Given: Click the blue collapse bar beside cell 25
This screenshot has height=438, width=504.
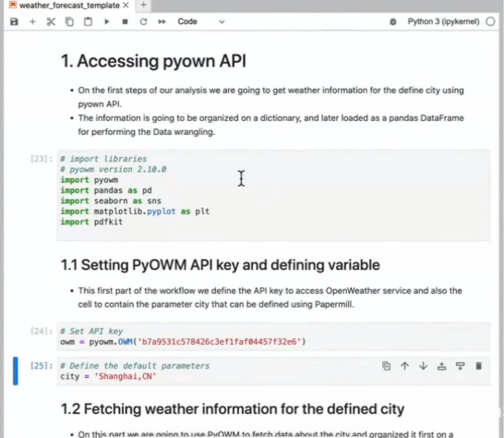Looking at the screenshot, I should coord(16,371).
